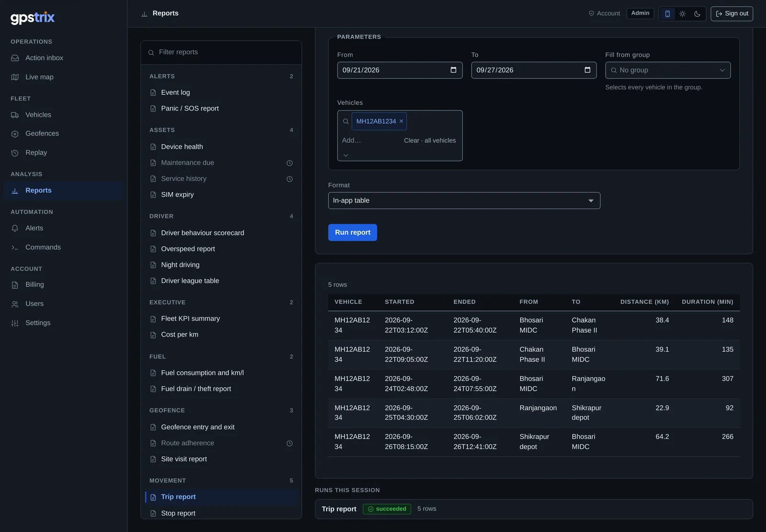Click the Account link in header

point(604,13)
